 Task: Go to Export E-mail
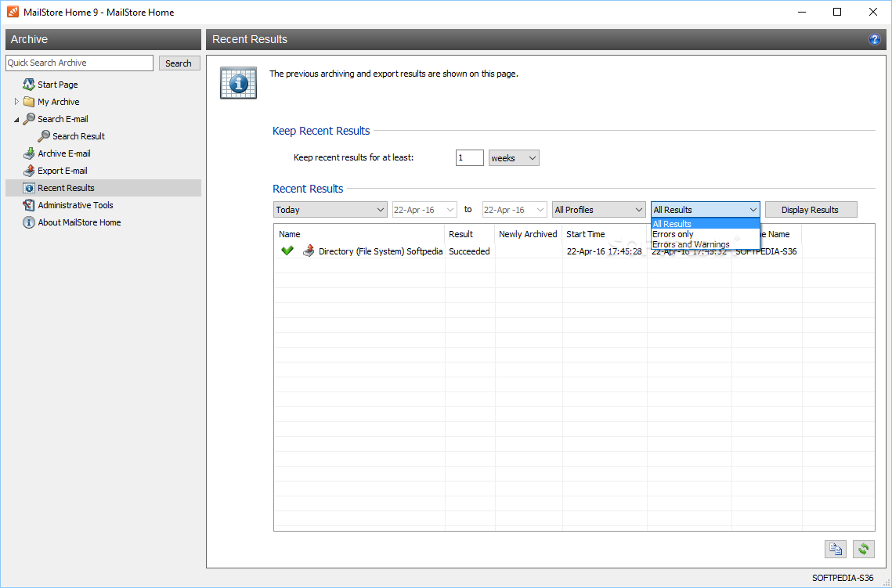click(63, 171)
